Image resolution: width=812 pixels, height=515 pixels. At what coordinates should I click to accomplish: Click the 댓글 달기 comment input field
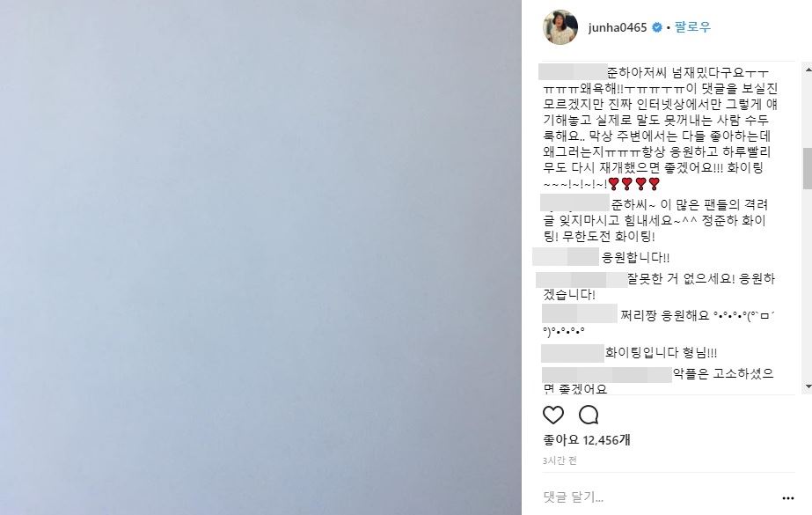658,497
